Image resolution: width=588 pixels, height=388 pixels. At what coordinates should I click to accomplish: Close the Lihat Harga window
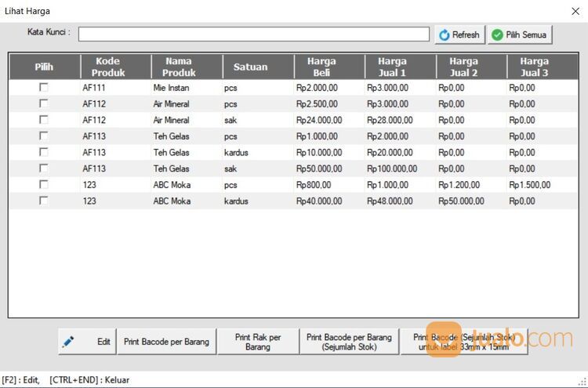(575, 11)
